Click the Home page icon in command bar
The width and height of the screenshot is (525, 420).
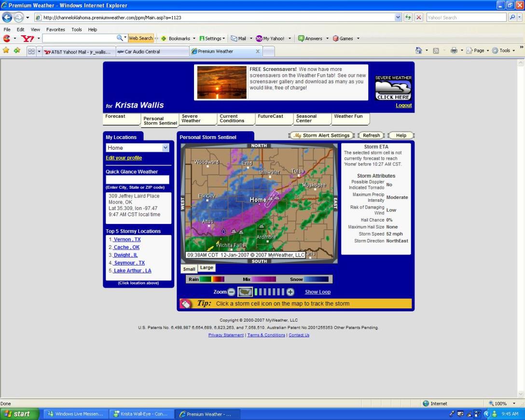pyautogui.click(x=418, y=51)
